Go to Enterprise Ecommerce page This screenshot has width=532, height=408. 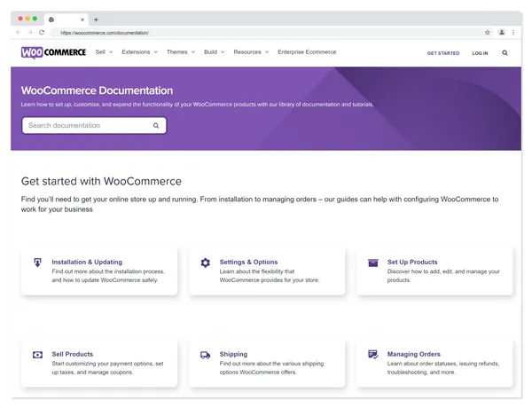pos(307,52)
